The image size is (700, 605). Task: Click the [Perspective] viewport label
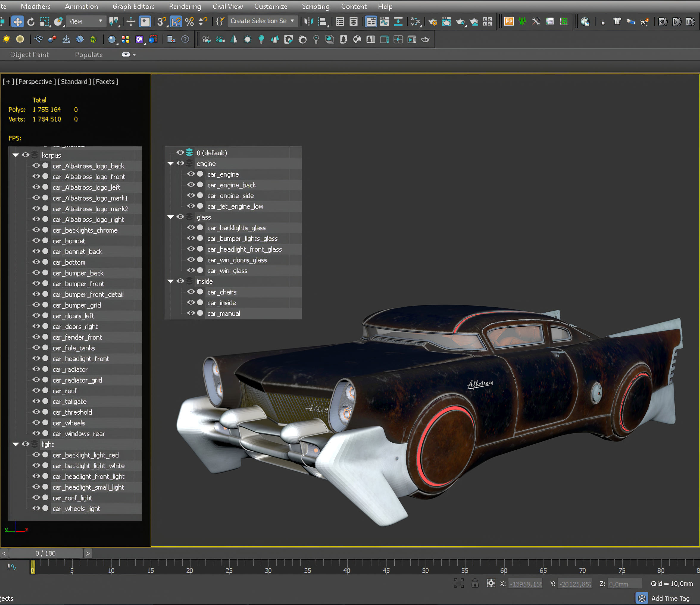[35, 82]
